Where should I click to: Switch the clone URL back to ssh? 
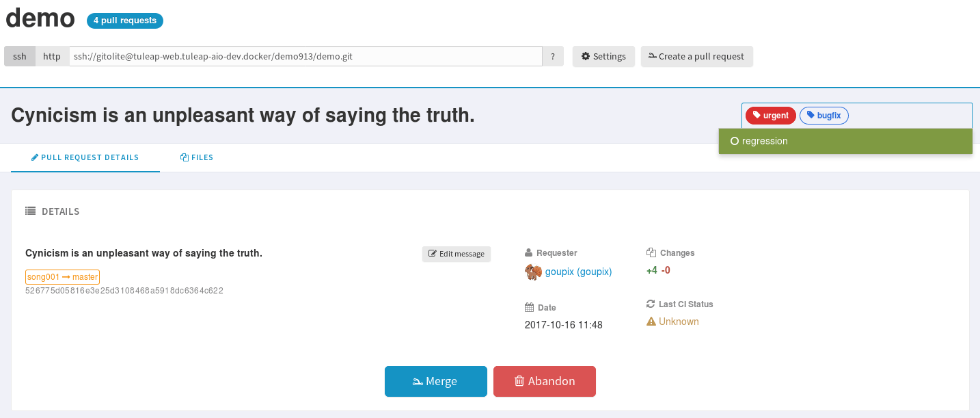[19, 56]
